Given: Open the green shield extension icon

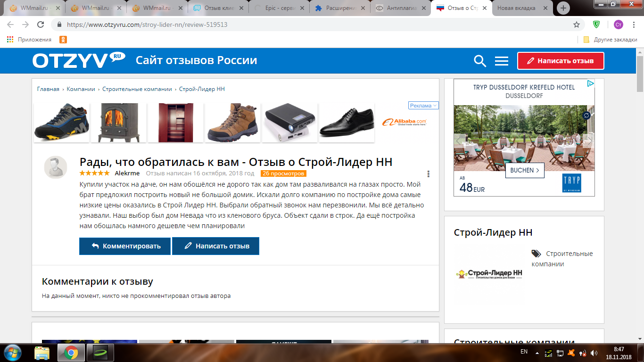Looking at the screenshot, I should [596, 25].
